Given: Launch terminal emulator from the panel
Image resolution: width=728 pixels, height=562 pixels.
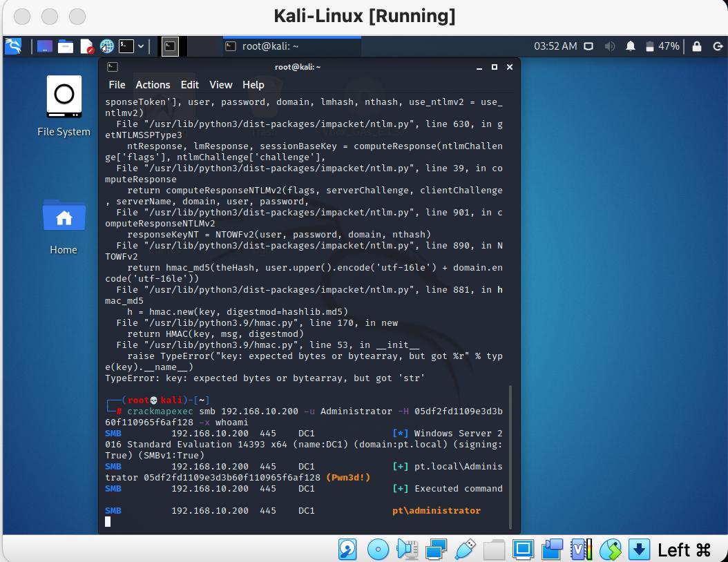Looking at the screenshot, I should (x=126, y=46).
